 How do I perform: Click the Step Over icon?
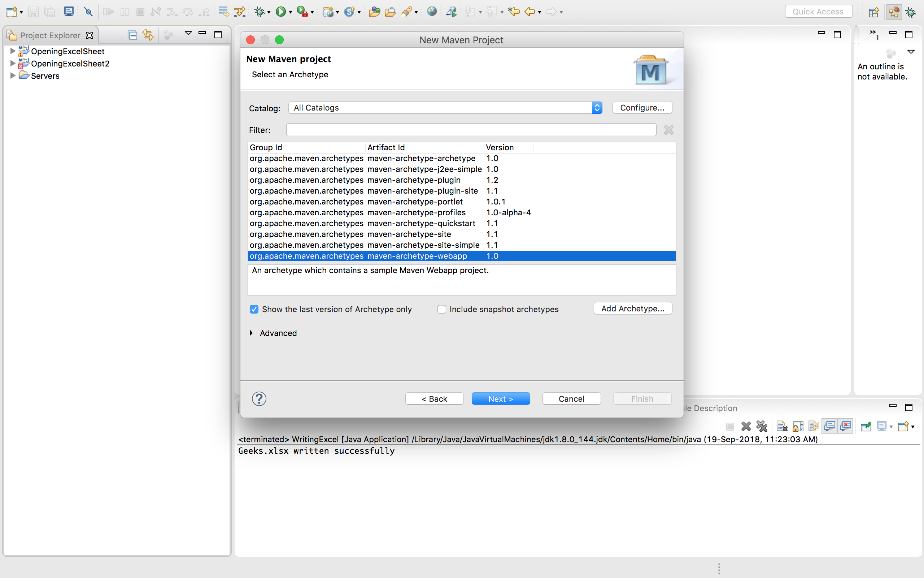pyautogui.click(x=188, y=12)
